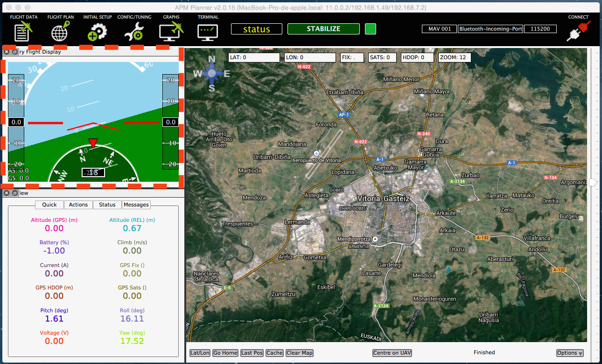This screenshot has width=602, height=364.
Task: Switch to the Messages tab
Action: pyautogui.click(x=136, y=205)
